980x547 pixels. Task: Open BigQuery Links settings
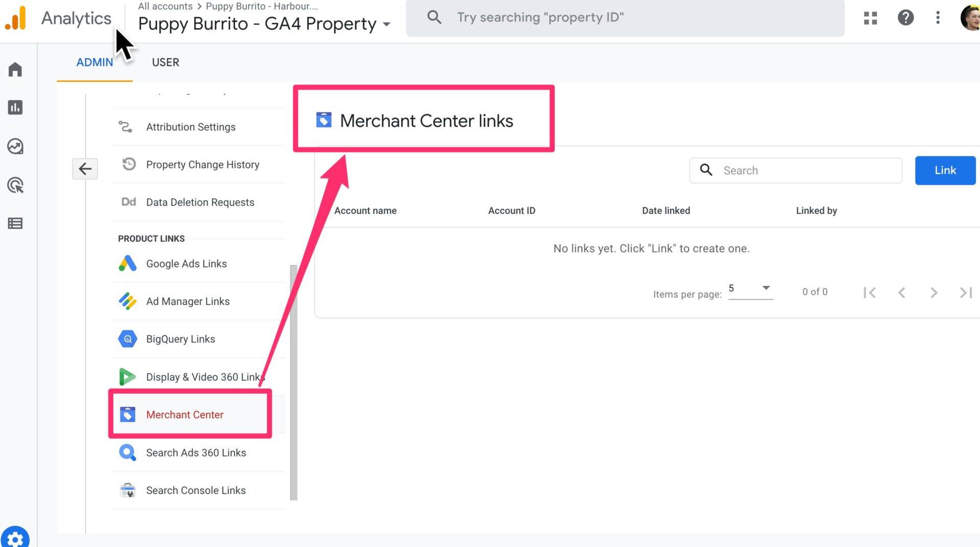(x=180, y=339)
